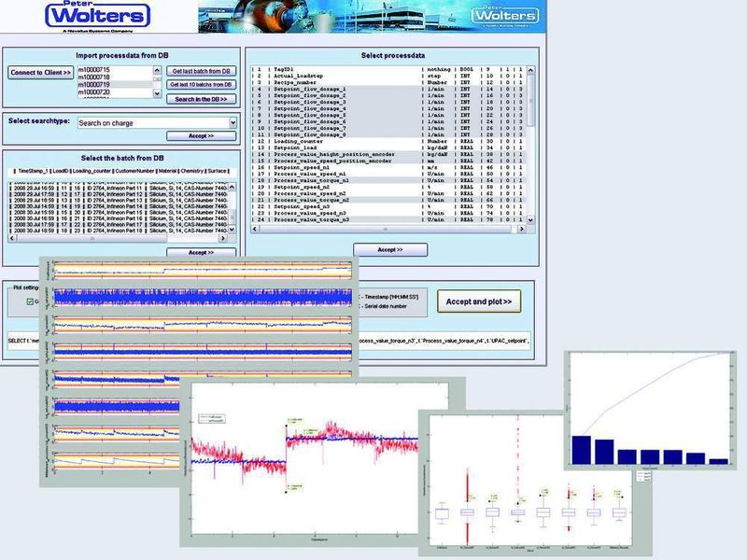Screen dimensions: 747x560
Task: Accept the selected processdata
Action: click(390, 249)
